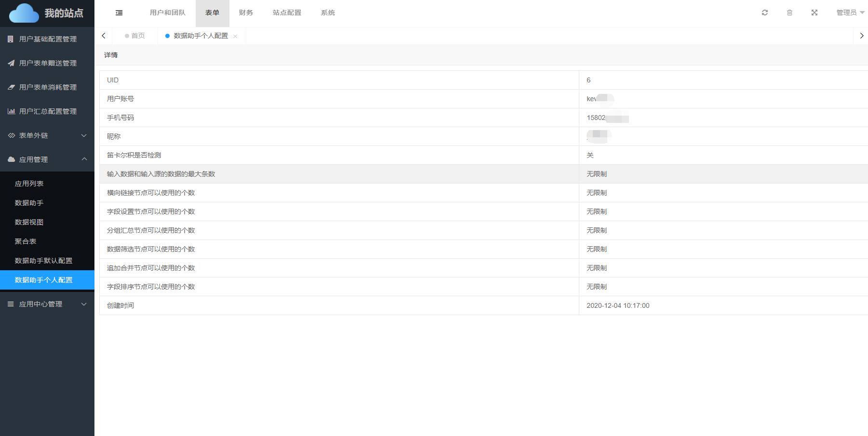Open the 用户和团队 top menu
This screenshot has width=868, height=436.
tap(167, 13)
